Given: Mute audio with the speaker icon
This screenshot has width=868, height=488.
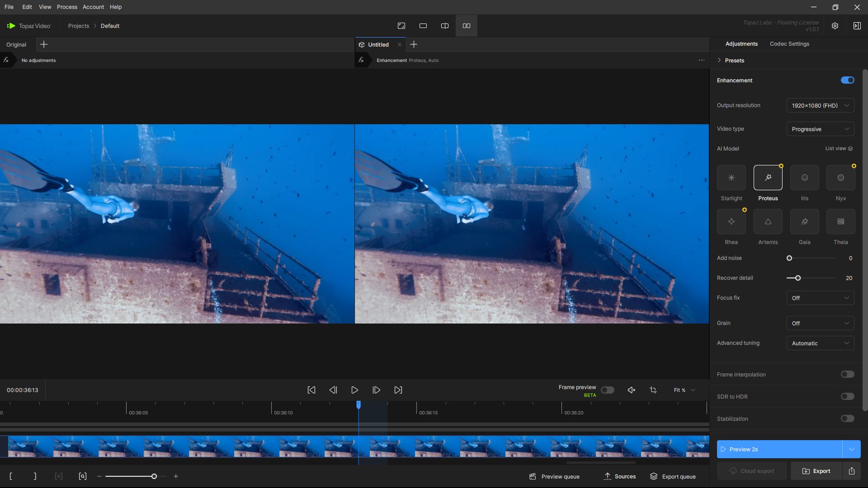Looking at the screenshot, I should tap(632, 390).
